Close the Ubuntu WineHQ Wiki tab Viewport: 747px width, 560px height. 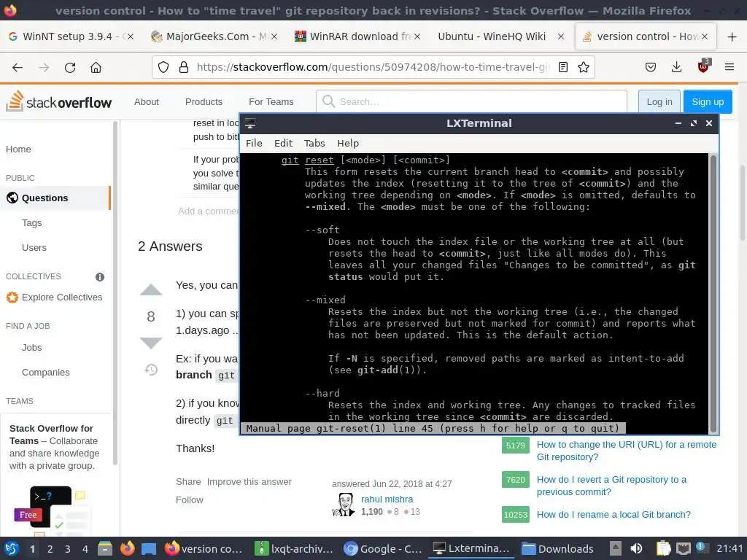click(x=561, y=36)
